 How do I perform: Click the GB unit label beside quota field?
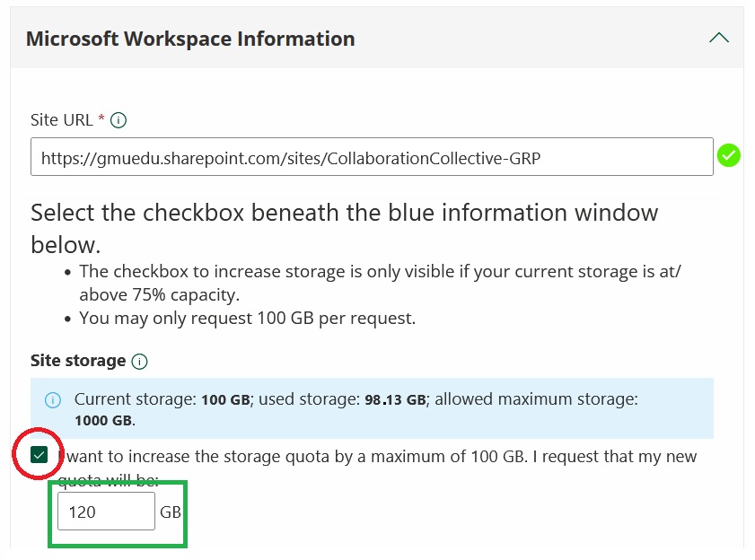pos(171,512)
